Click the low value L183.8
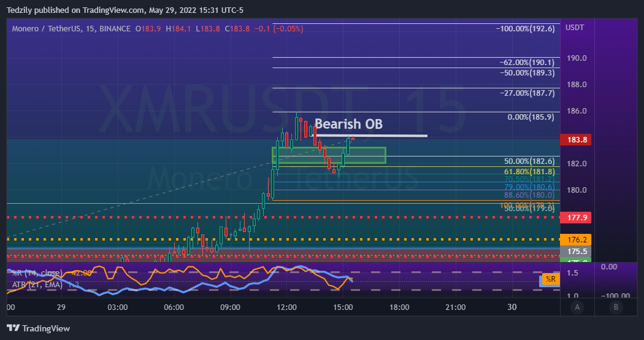Viewport: 644px width, 340px height. (x=208, y=29)
